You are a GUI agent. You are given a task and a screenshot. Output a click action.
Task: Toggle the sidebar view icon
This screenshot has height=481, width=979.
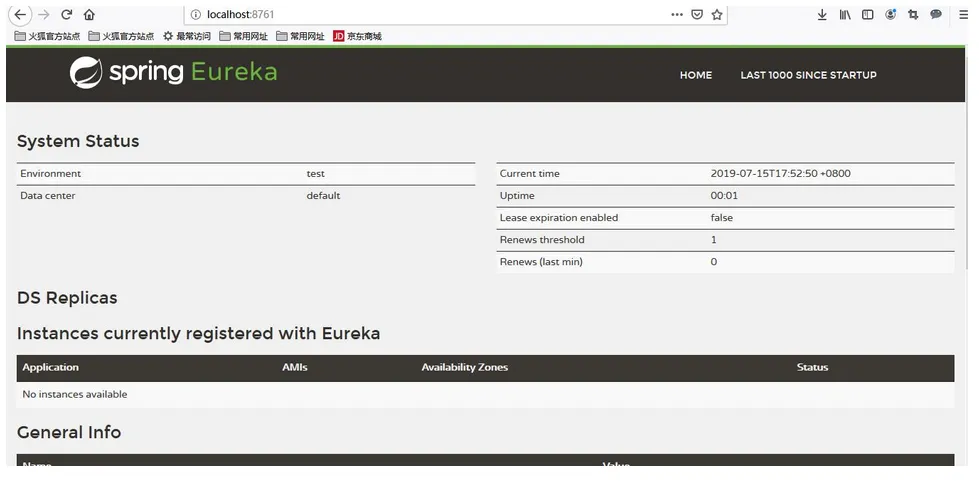click(867, 14)
